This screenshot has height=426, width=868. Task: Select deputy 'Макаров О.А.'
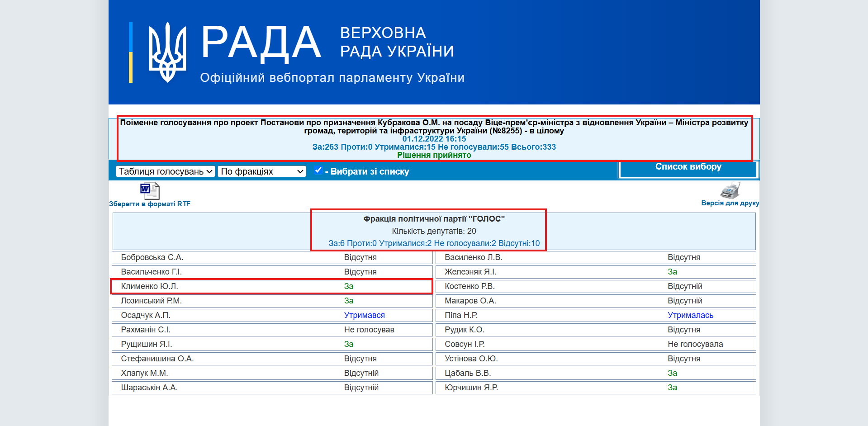470,301
